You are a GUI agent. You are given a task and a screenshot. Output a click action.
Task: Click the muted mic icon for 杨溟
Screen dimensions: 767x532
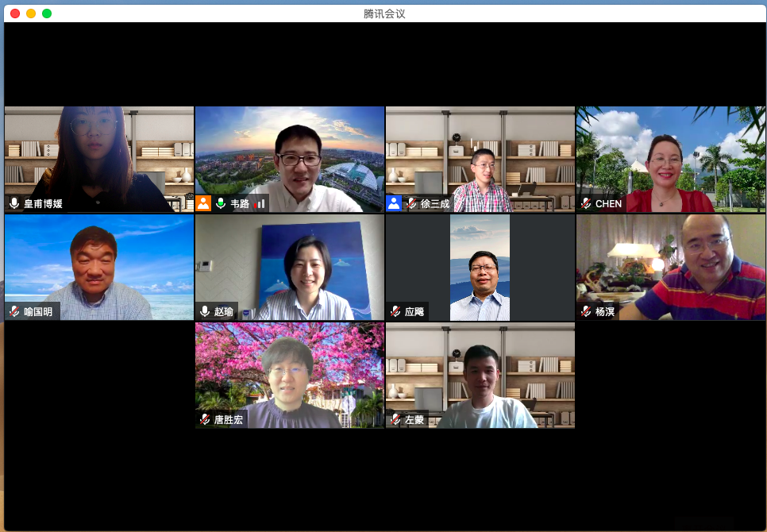coord(586,311)
